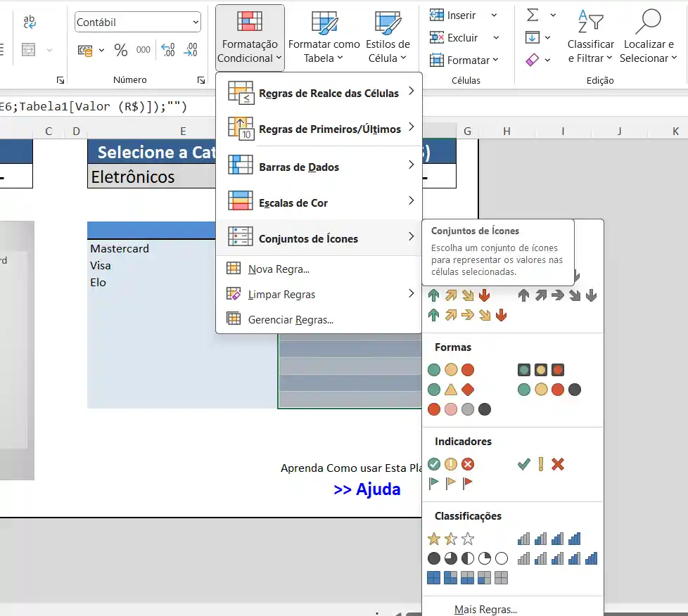
Task: Click the >> Ajuda link
Action: 367,489
